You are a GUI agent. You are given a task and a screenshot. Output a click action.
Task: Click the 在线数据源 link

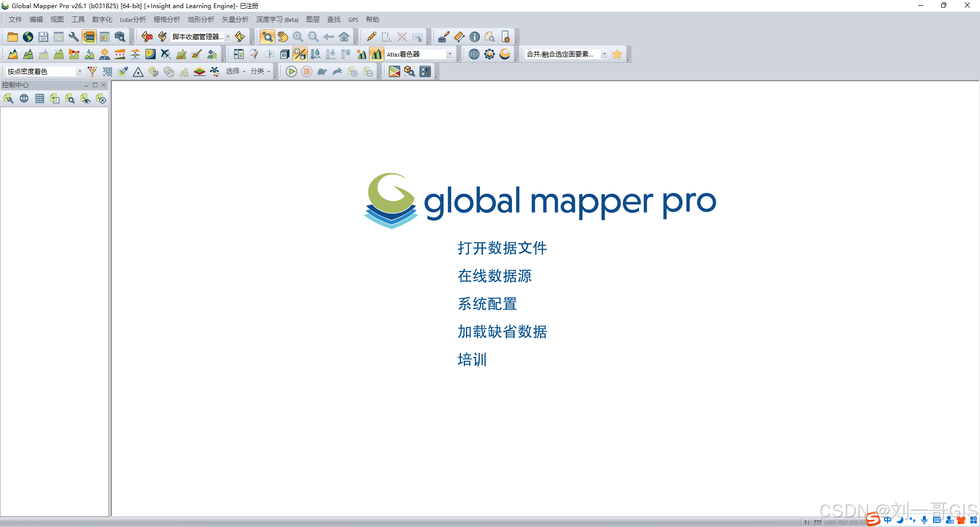point(495,276)
